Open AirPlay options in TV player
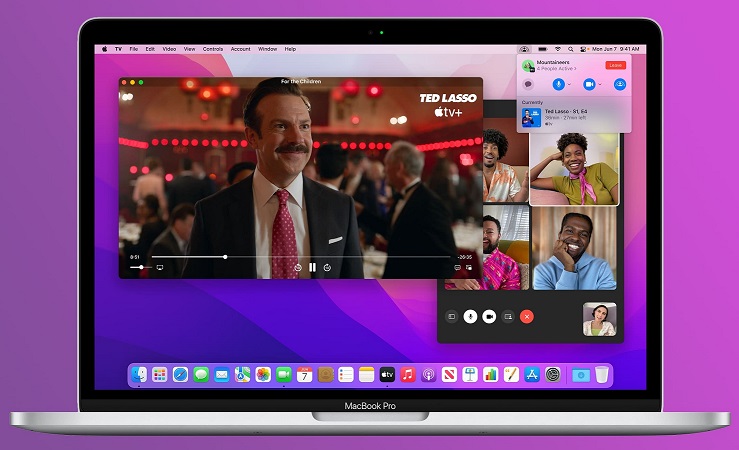Viewport: 739px width, 450px height. pyautogui.click(x=160, y=268)
